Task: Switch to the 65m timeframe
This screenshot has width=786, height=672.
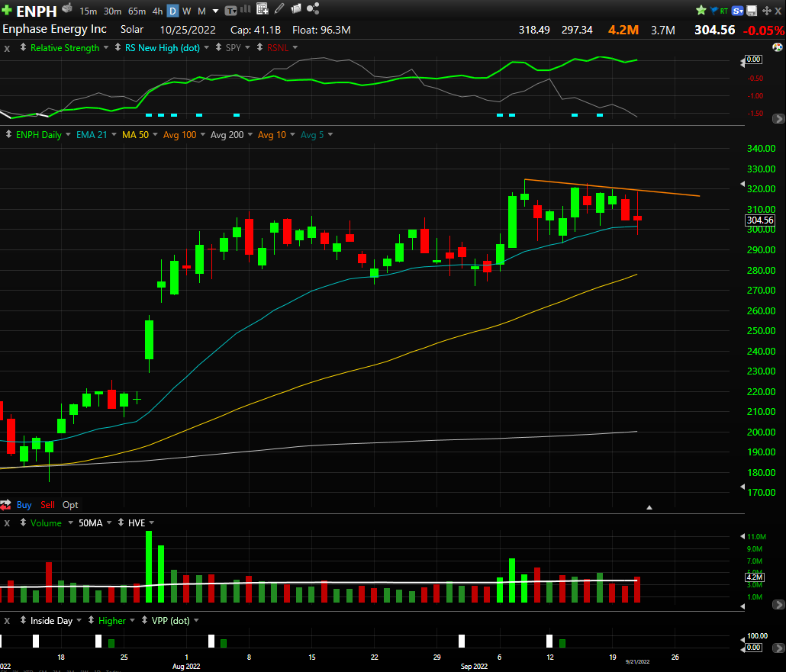Action: point(137,11)
